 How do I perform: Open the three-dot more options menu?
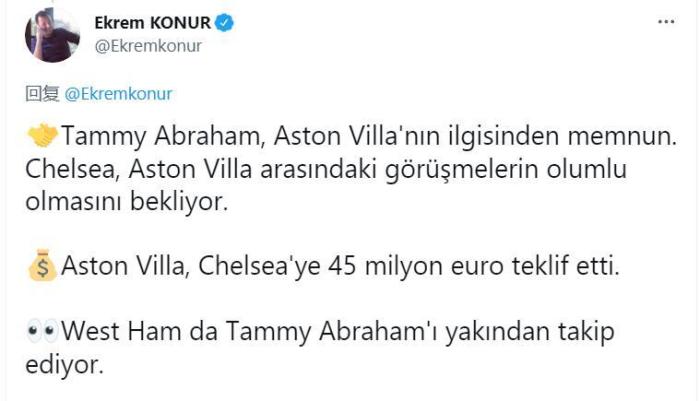pos(666,21)
